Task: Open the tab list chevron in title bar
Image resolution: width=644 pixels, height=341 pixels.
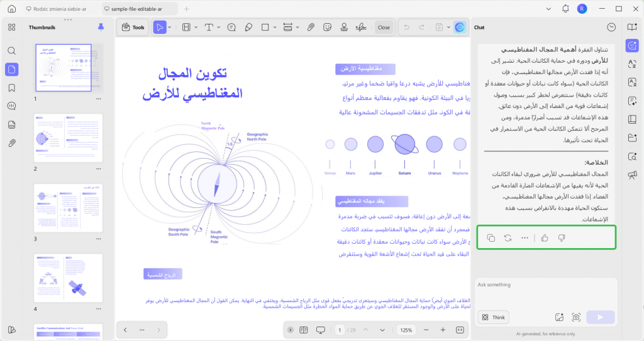Action: [x=548, y=9]
